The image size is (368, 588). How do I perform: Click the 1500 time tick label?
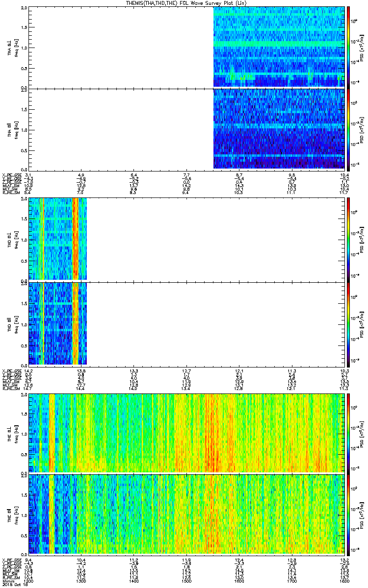(x=186, y=580)
